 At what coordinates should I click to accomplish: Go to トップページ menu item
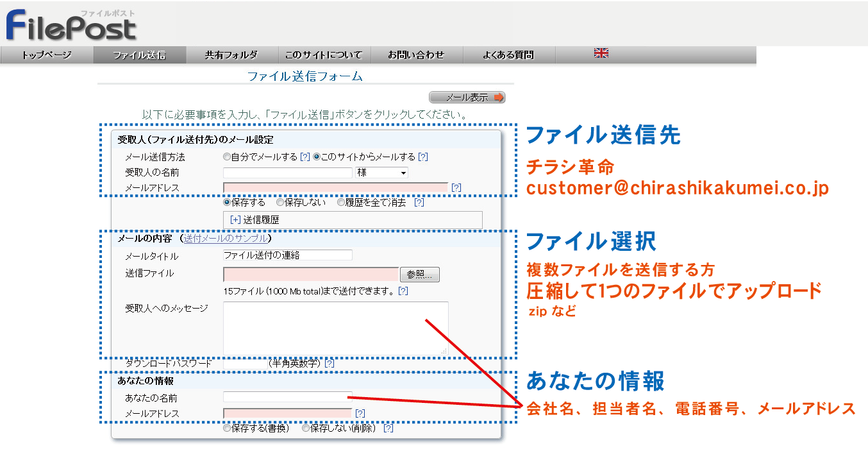47,55
